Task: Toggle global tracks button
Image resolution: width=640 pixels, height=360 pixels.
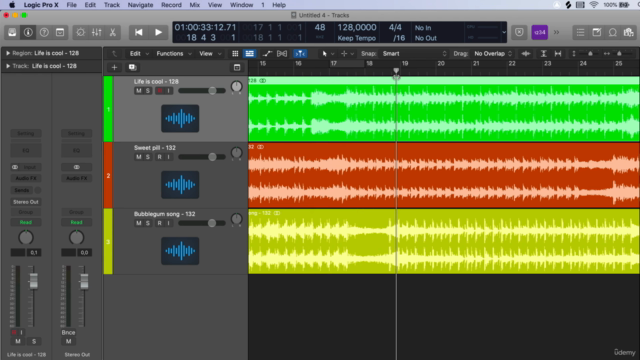Action: pyautogui.click(x=237, y=67)
